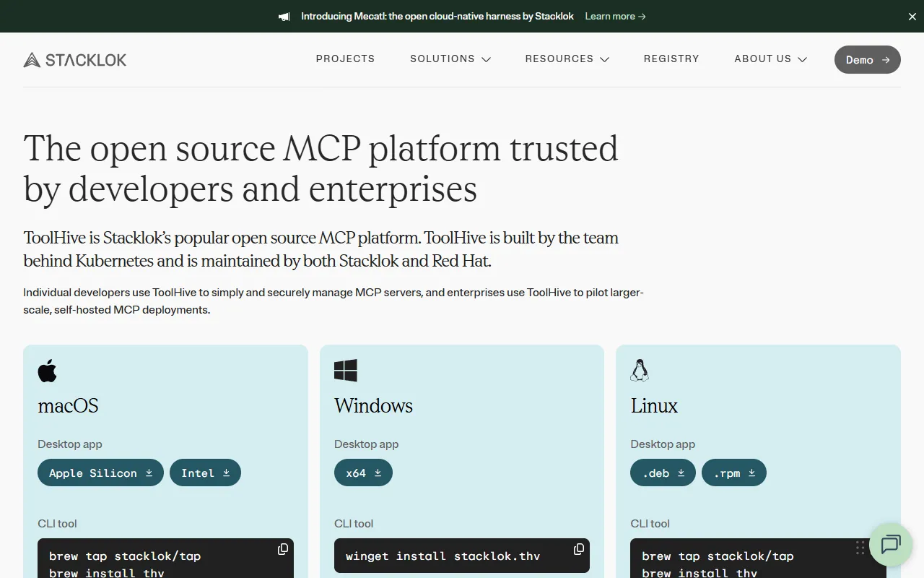Click the banner text "Introducing Mecatl"

coord(344,17)
